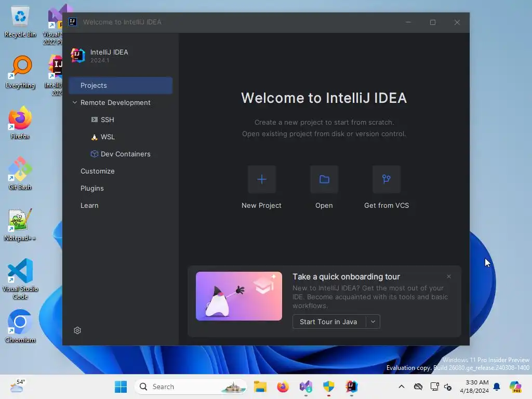Click the muted volume tray icon
The width and height of the screenshot is (532, 399).
[x=448, y=387]
